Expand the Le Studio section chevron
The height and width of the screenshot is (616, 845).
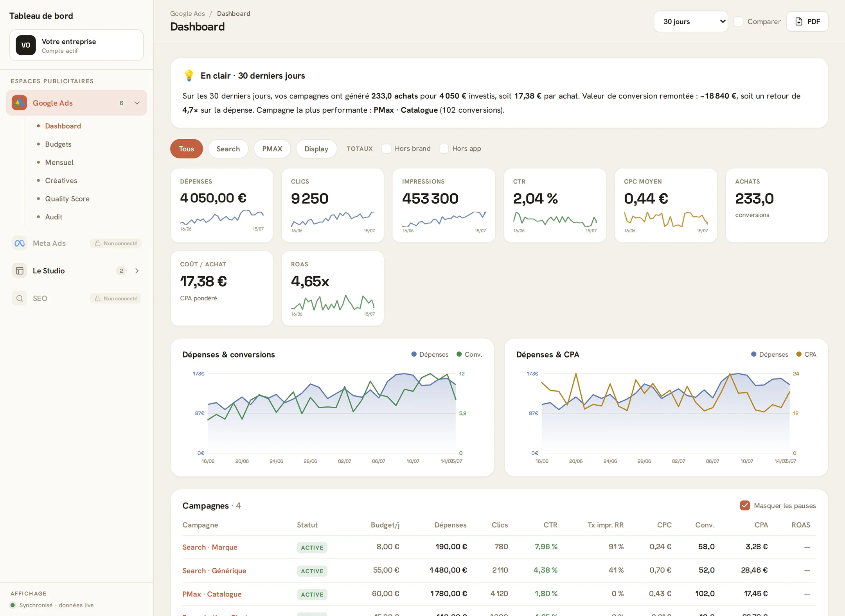pos(137,271)
